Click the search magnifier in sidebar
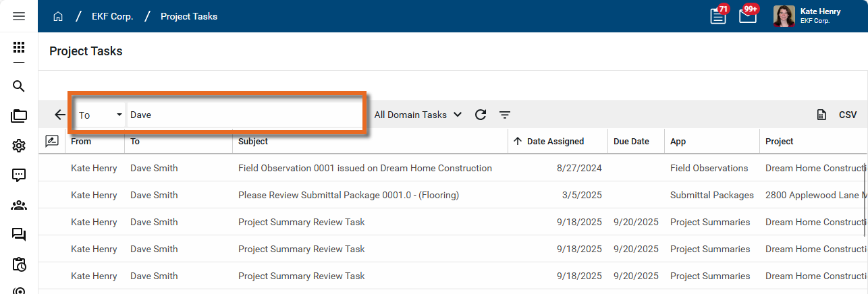 coord(19,86)
